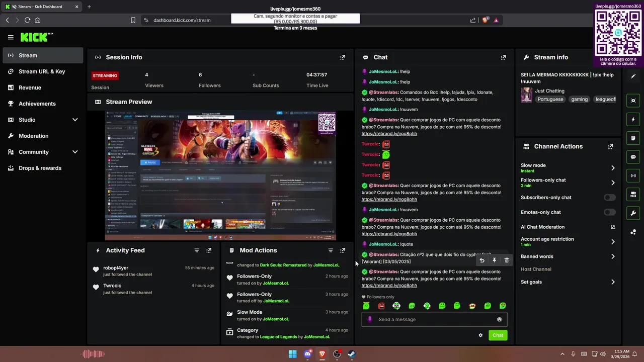644x362 pixels.
Task: Reply to the hovered Streamlabs quote message
Action: click(482, 260)
